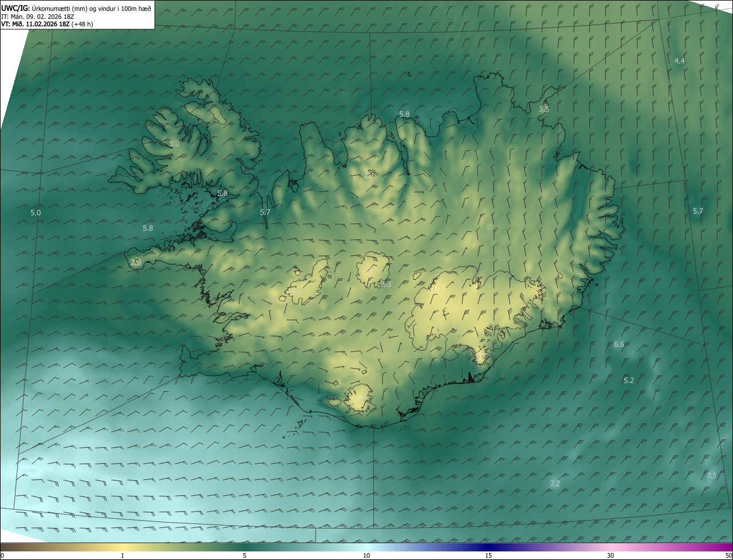Click the Mýrdalsjökull glacier outline near the south coast
The height and width of the screenshot is (560, 733).
[x=360, y=399]
